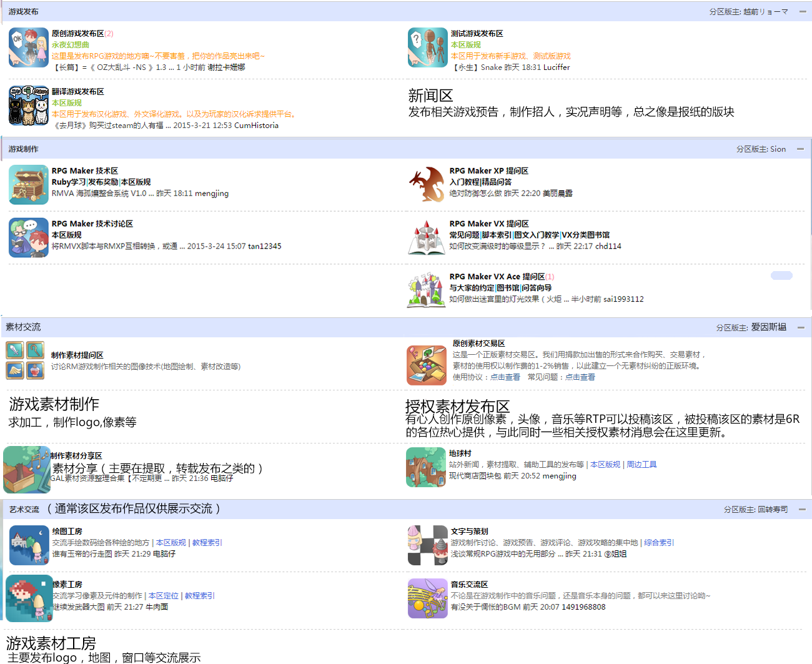Open the 原创素材交易区 usage-agreement 点击查看 link
This screenshot has width=812, height=664.
[x=505, y=377]
